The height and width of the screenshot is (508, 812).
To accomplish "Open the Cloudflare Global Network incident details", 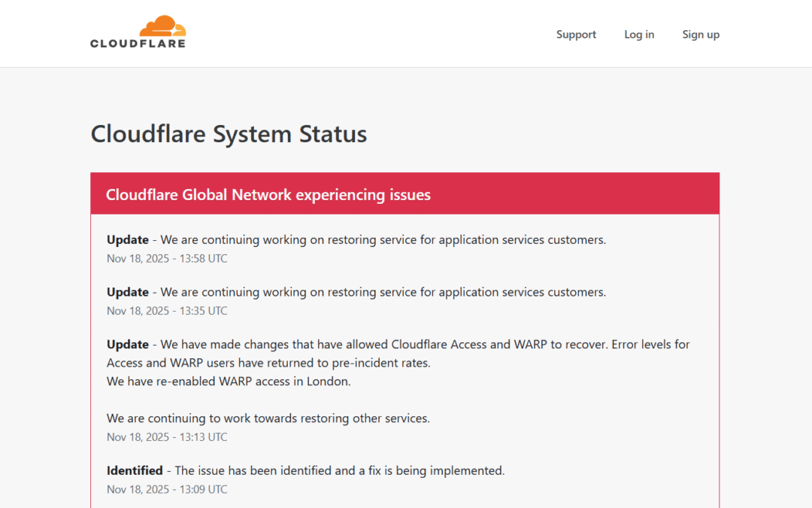I will [x=268, y=194].
